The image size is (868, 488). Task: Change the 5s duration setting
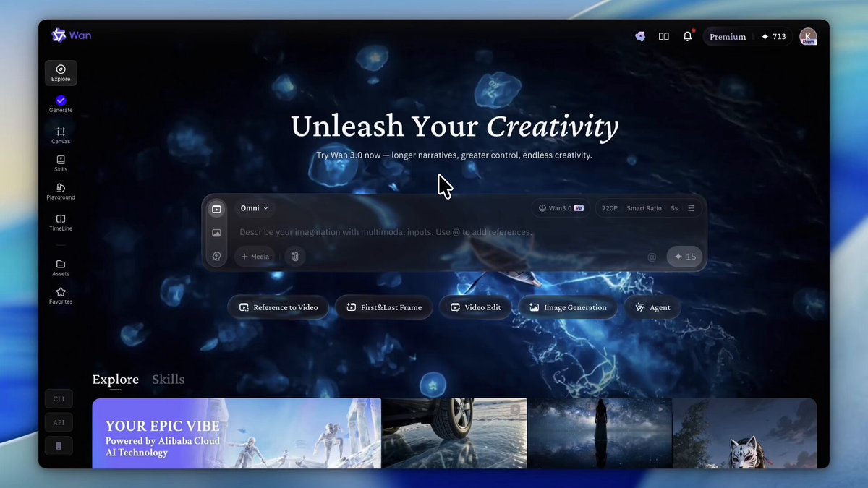tap(674, 208)
